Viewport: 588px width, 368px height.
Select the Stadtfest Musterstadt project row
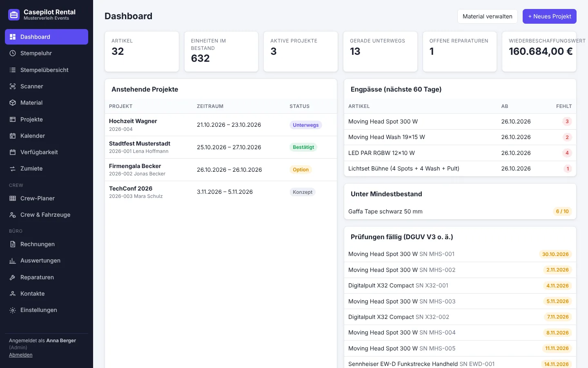(x=221, y=147)
